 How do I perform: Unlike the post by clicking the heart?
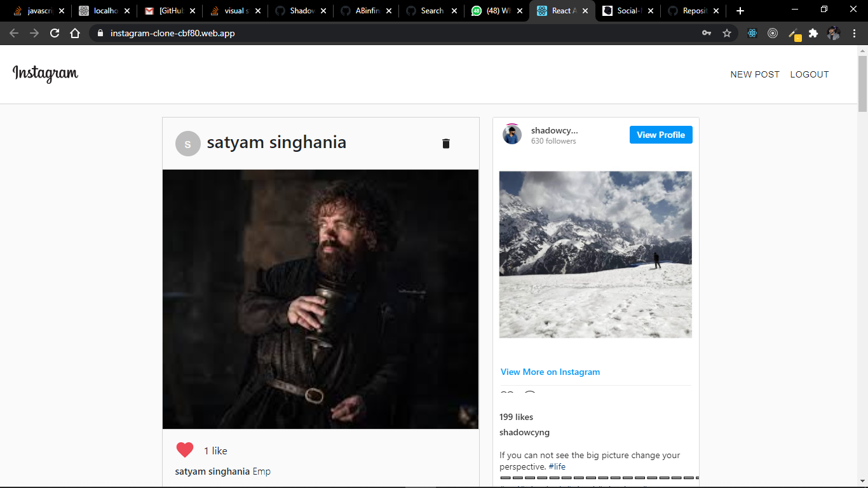pyautogui.click(x=184, y=449)
